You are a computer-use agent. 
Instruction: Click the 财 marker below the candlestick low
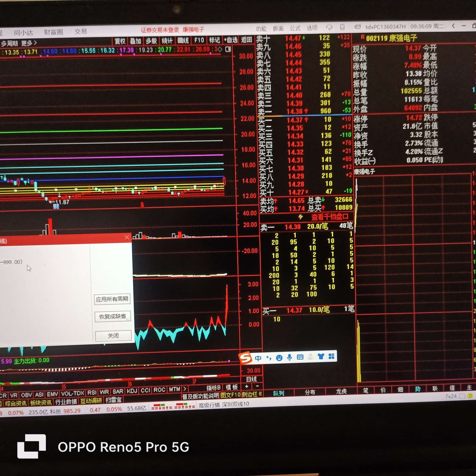[x=56, y=206]
